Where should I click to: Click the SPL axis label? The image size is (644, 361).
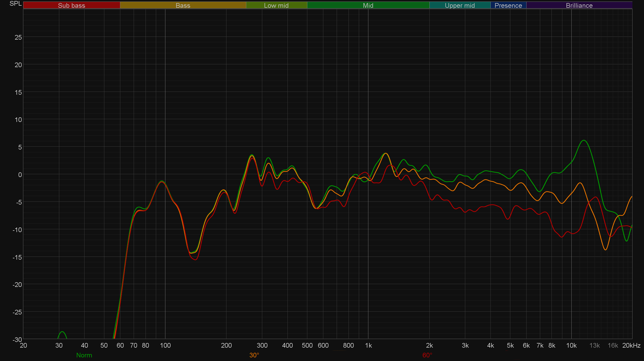click(15, 4)
